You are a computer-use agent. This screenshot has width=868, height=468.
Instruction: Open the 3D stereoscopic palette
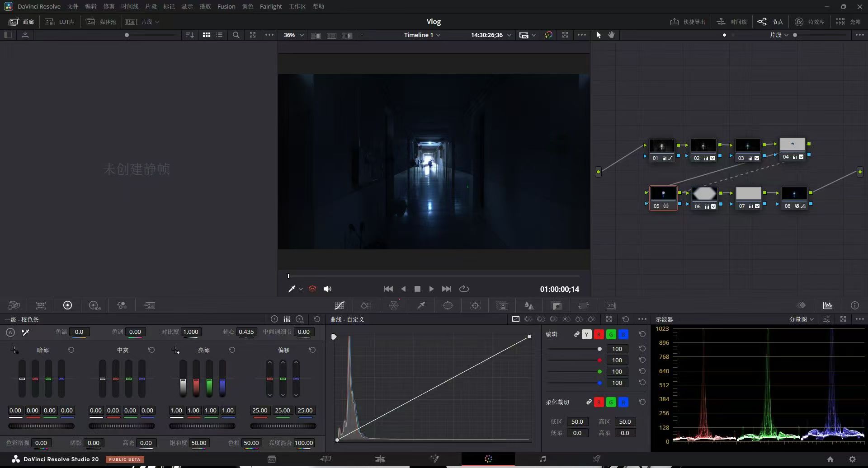(x=611, y=305)
